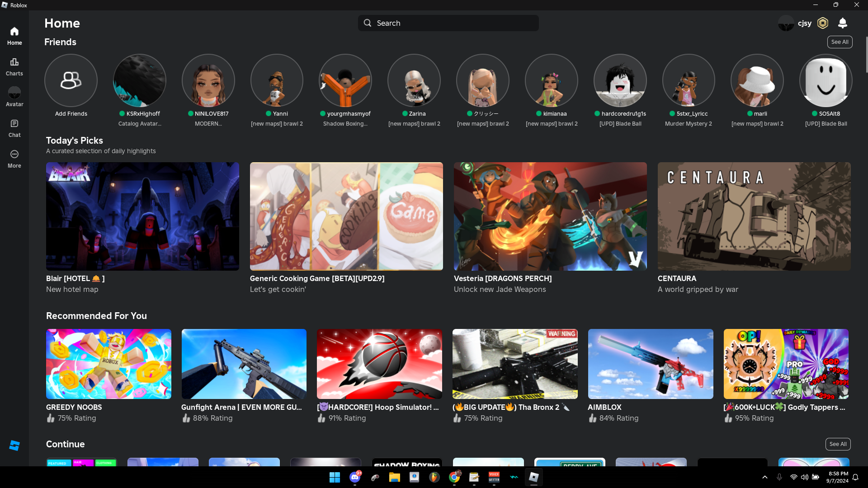Click See All next to Friends

840,42
